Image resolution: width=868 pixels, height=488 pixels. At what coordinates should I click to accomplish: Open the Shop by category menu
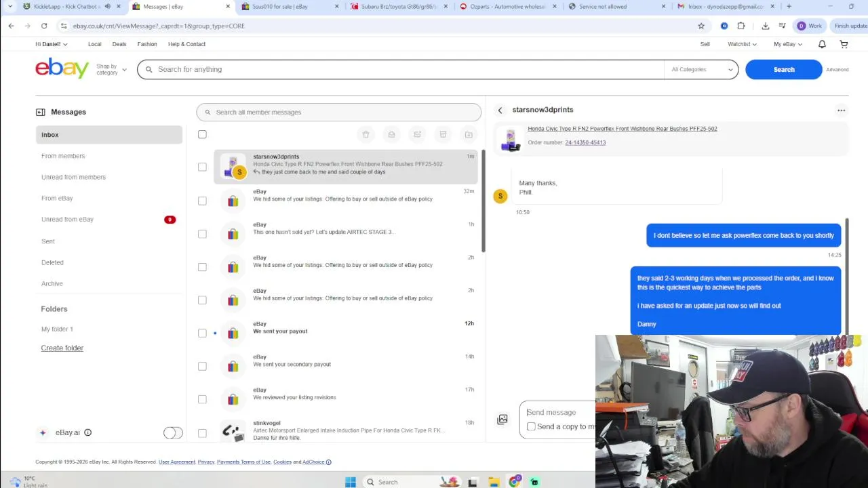pyautogui.click(x=111, y=69)
